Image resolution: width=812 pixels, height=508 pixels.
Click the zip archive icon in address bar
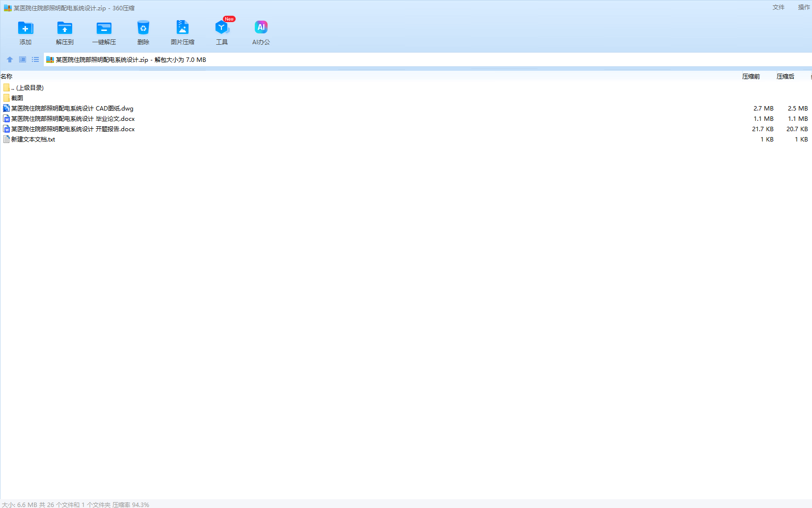(50, 59)
